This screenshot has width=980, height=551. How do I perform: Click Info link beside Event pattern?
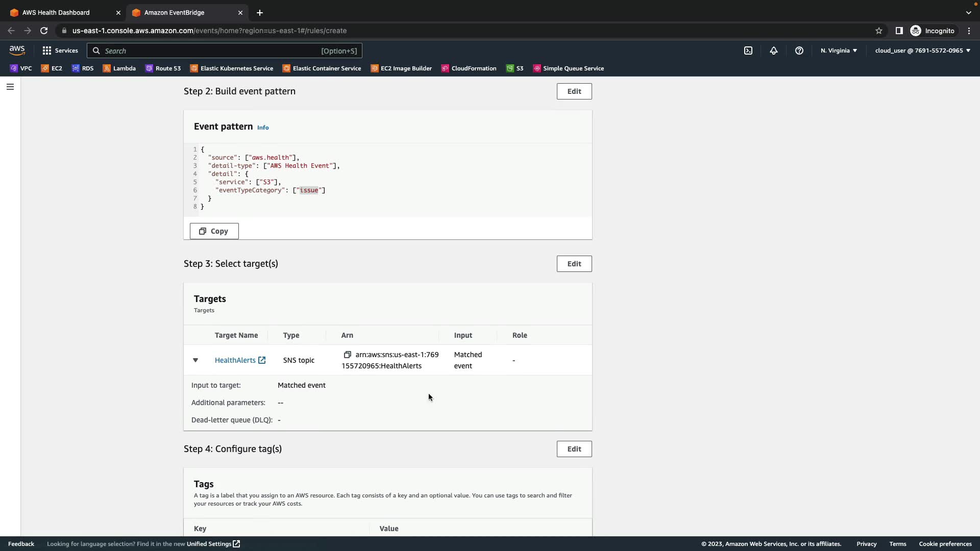coord(263,128)
